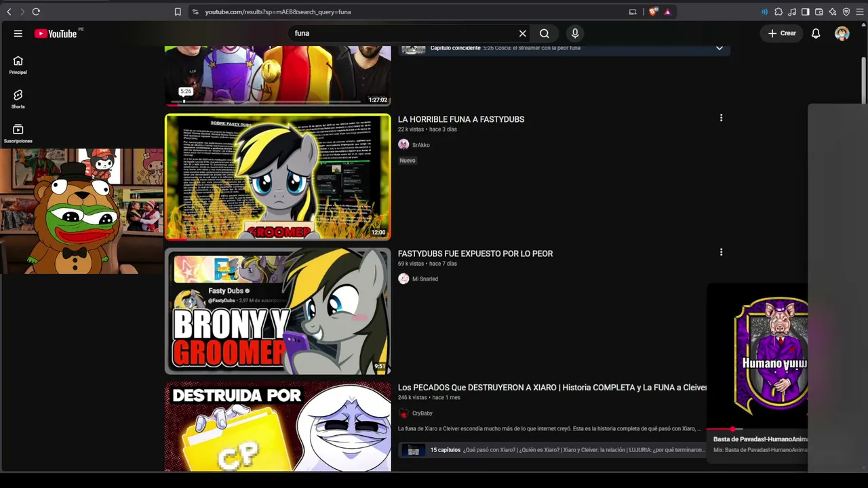868x488 pixels.
Task: Open Suscripciones in the sidebar
Action: [18, 134]
